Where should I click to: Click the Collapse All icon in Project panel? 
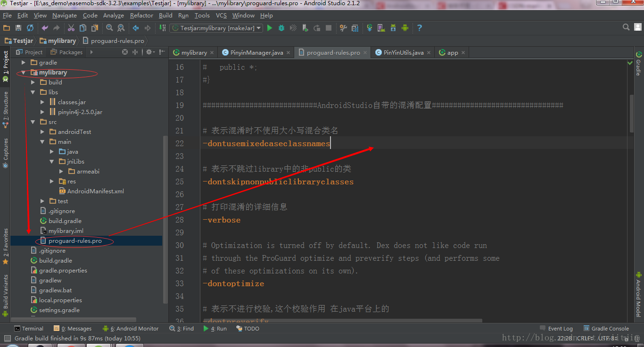pyautogui.click(x=135, y=52)
